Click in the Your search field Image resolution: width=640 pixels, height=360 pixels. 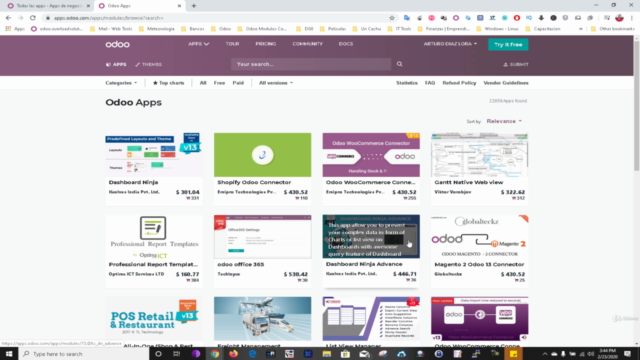click(311, 64)
